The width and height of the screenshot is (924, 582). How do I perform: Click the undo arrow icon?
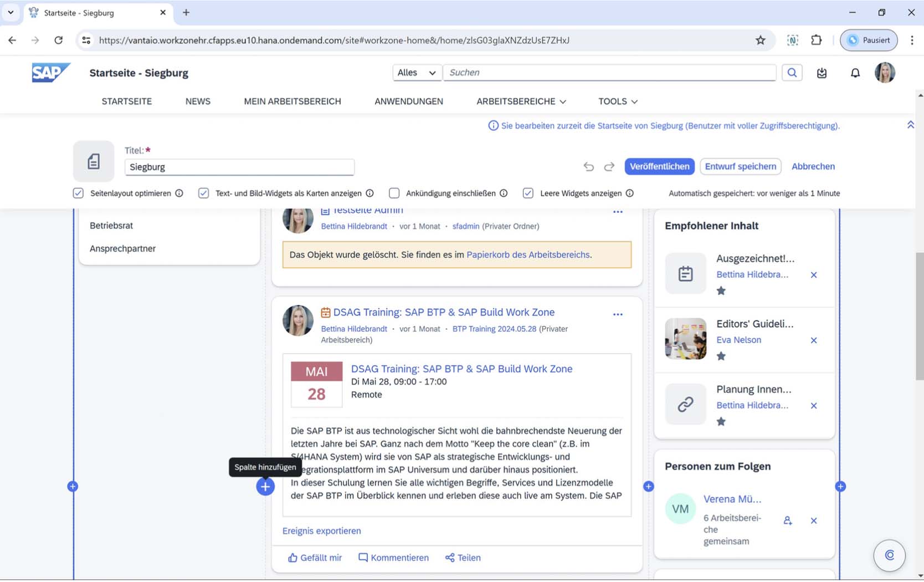(588, 166)
